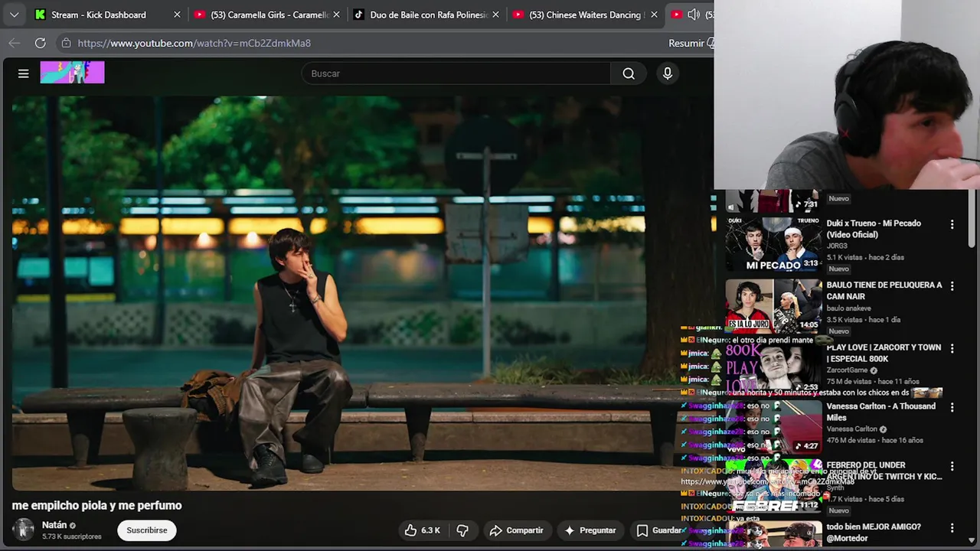Open options menu for A Thousand Miles
Viewport: 980px width, 551px height.
click(x=952, y=407)
